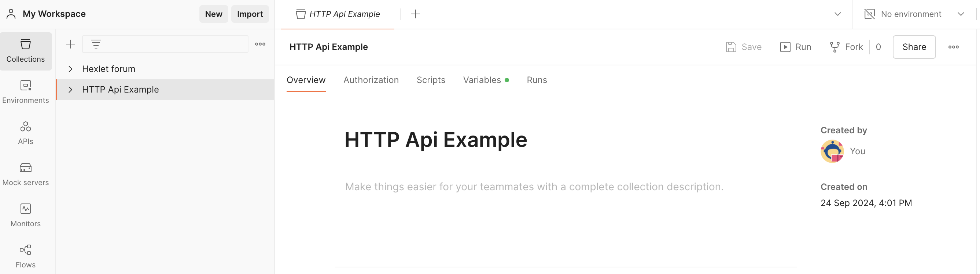Switch to the Scripts tab
Image resolution: width=980 pixels, height=274 pixels.
(x=431, y=80)
